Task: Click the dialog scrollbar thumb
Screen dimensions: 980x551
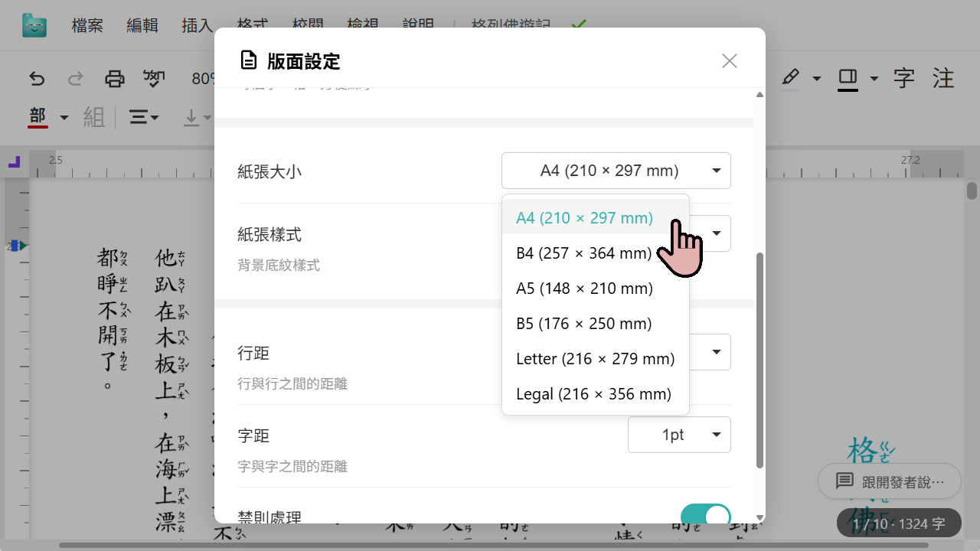Action: [x=759, y=360]
